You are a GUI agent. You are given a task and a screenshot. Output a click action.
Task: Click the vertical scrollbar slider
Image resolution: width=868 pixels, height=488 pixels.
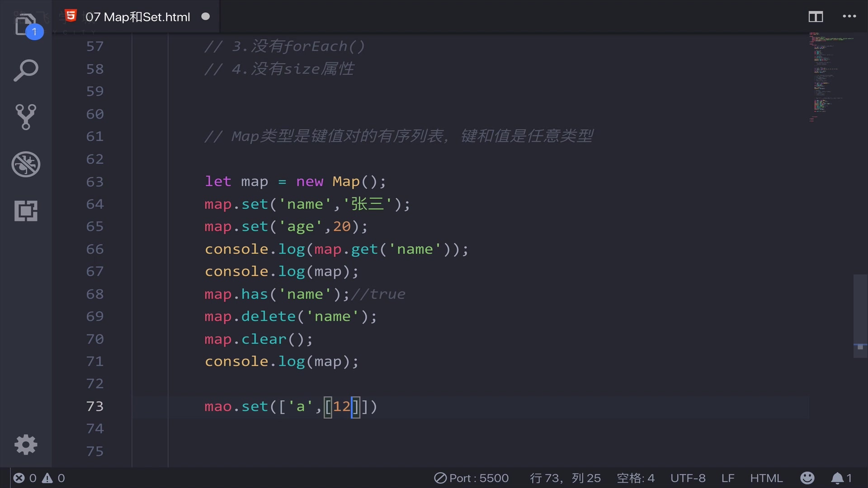pos(860,316)
